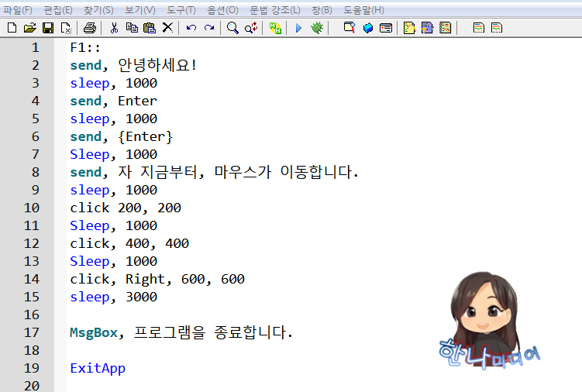This screenshot has width=582, height=392.
Task: Open the 도움말(H) menu
Action: tap(363, 10)
